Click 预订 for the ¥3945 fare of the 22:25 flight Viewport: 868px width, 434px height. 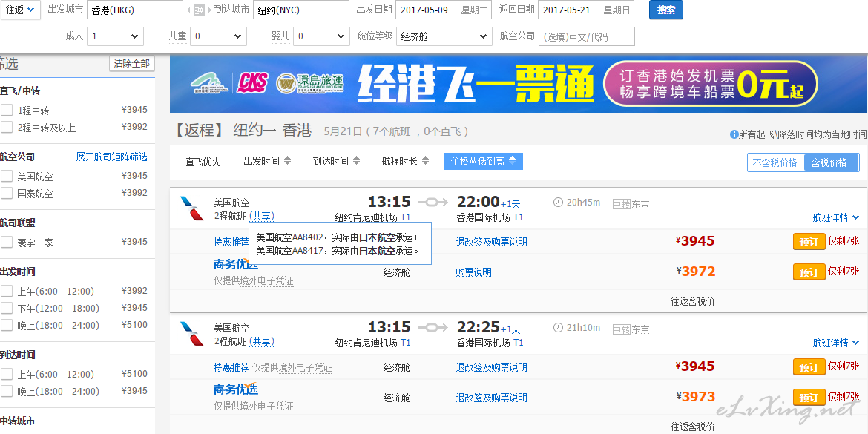tap(809, 367)
